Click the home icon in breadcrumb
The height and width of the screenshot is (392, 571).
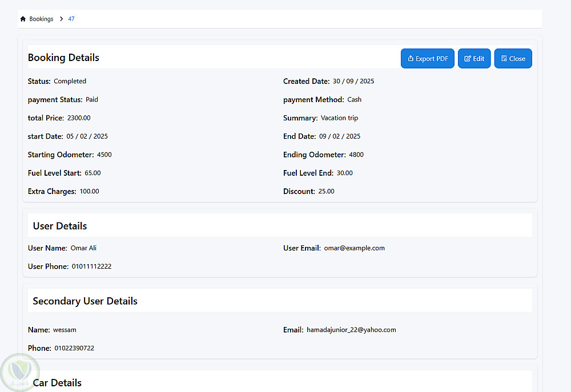click(x=23, y=19)
